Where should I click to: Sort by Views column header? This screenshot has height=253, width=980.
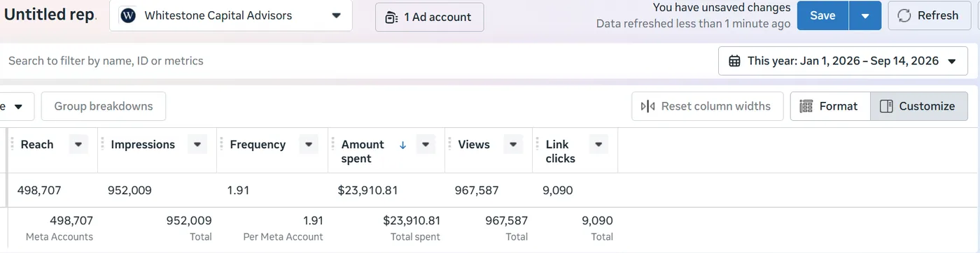point(474,145)
